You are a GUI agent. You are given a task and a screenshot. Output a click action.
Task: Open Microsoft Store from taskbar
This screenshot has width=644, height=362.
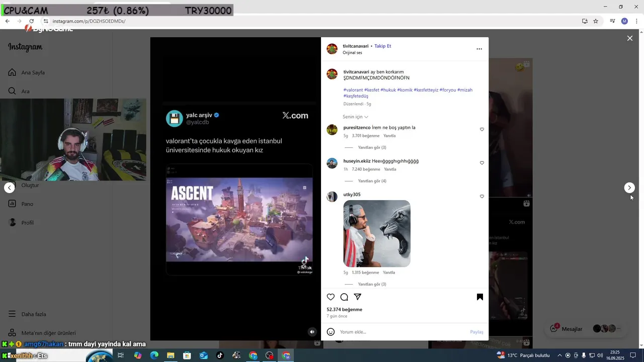pyautogui.click(x=187, y=355)
